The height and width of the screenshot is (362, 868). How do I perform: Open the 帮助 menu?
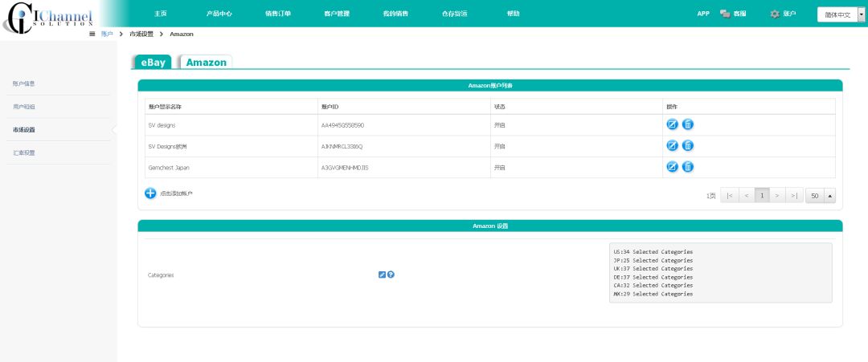pyautogui.click(x=513, y=14)
